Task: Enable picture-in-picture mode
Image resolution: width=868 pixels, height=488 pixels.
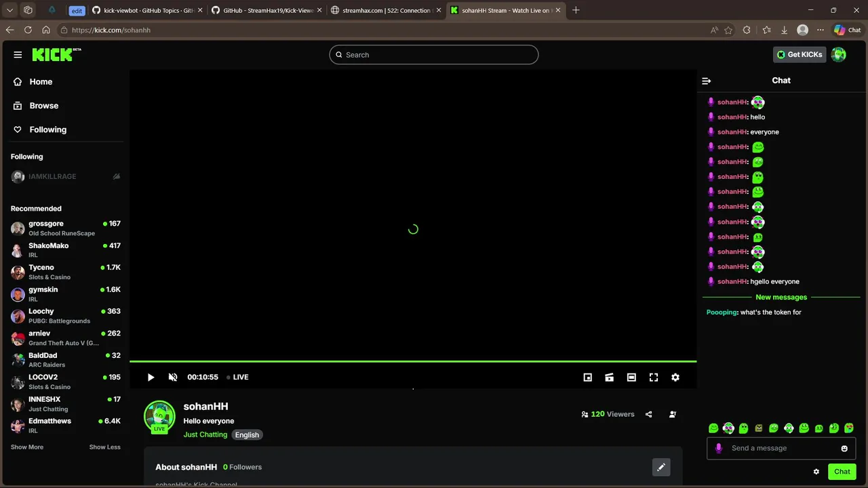Action: tap(588, 378)
